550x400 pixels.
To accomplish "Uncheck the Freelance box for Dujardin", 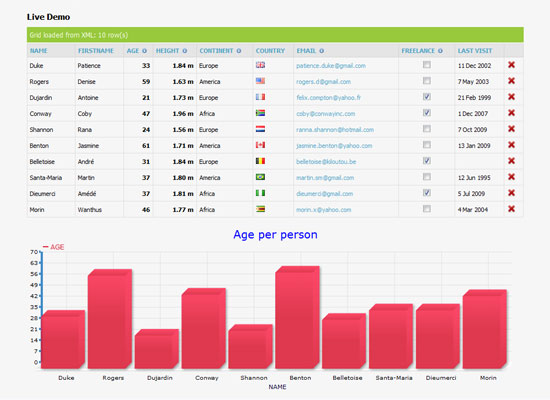I will click(x=427, y=97).
